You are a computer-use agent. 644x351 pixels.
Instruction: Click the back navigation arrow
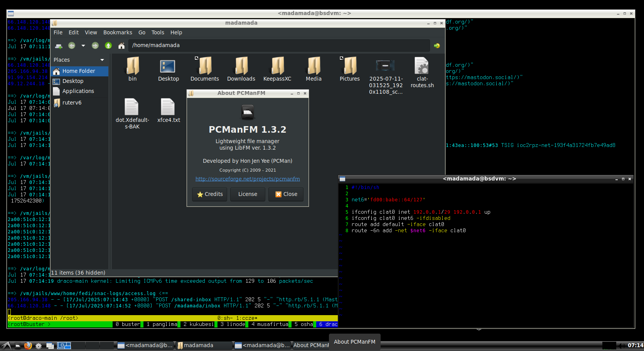point(72,46)
